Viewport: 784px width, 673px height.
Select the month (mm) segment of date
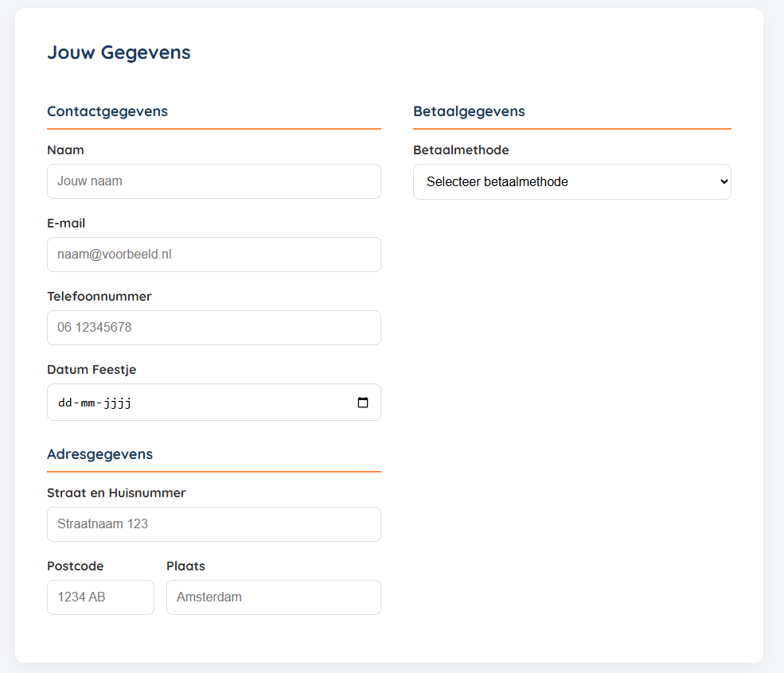(88, 403)
